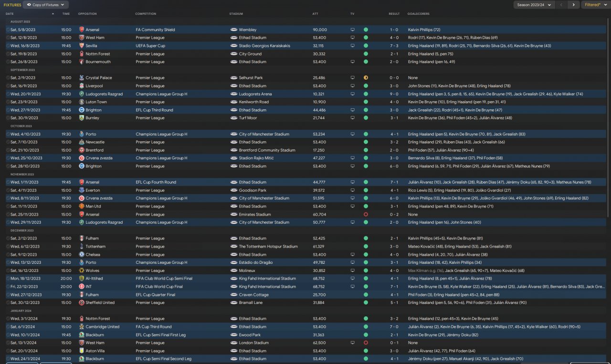
Task: Click the Bournemouth club badge
Action: (x=82, y=62)
